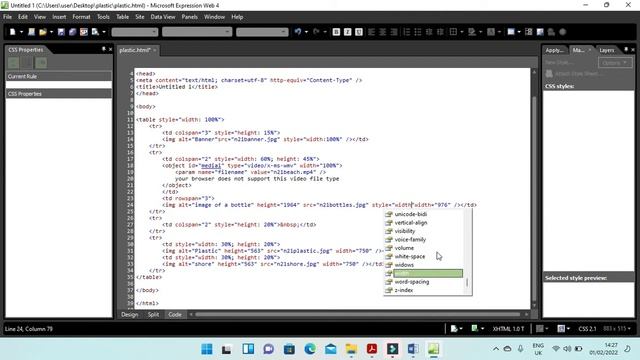The image size is (640, 360).
Task: Open the File menu
Action: coord(7,17)
